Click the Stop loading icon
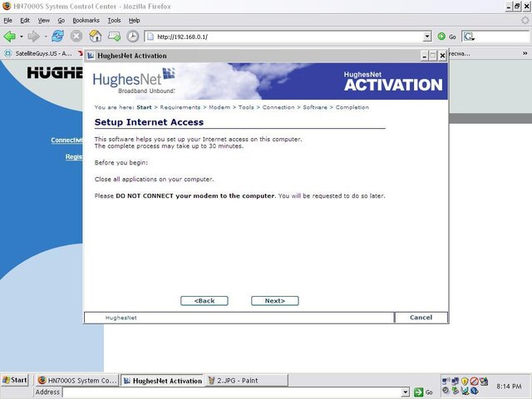The height and width of the screenshot is (399, 532). pyautogui.click(x=76, y=36)
